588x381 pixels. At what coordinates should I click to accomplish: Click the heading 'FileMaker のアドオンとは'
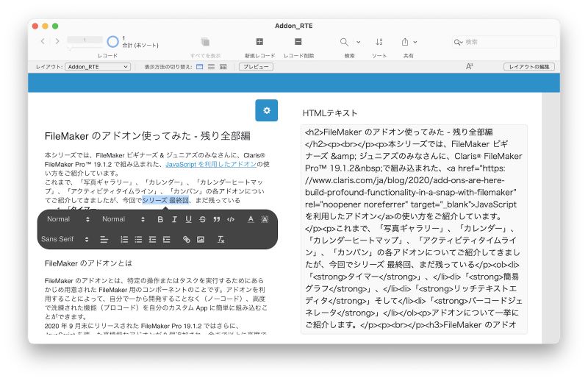point(88,263)
